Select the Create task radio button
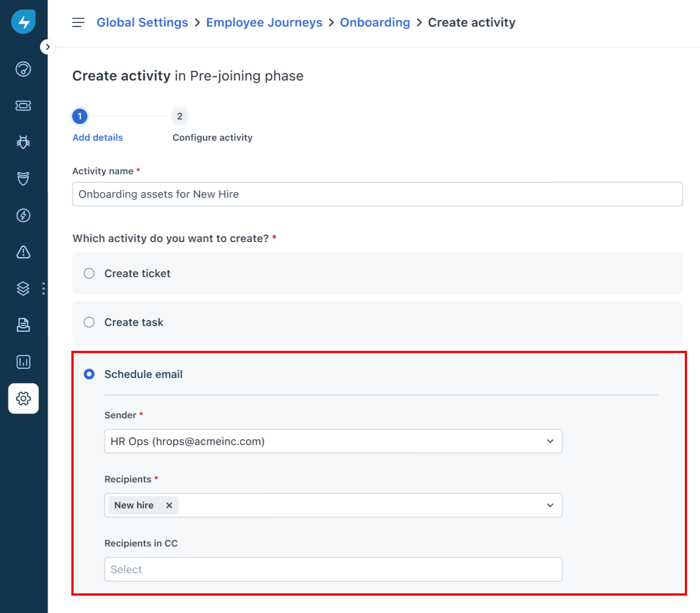This screenshot has width=700, height=613. (x=89, y=322)
